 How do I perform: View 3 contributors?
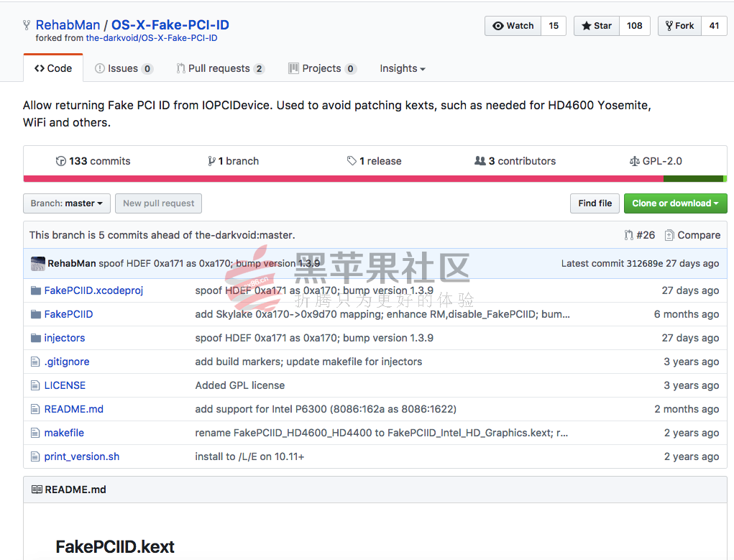point(515,161)
